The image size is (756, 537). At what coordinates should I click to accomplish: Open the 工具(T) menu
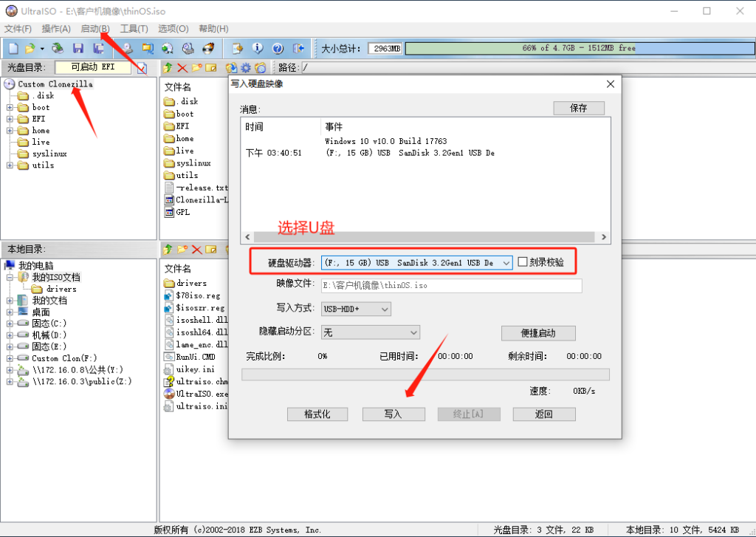[134, 29]
